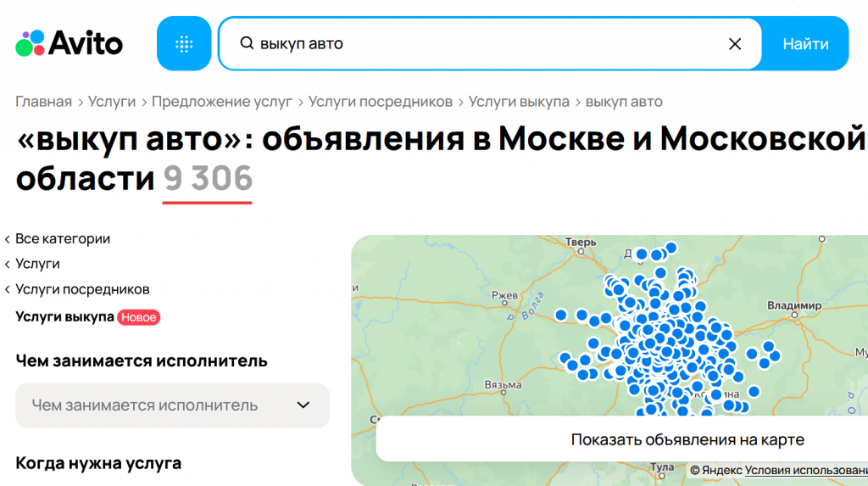This screenshot has width=868, height=486.
Task: Expand Чем занимается исполнитель dropdown
Action: pos(172,405)
